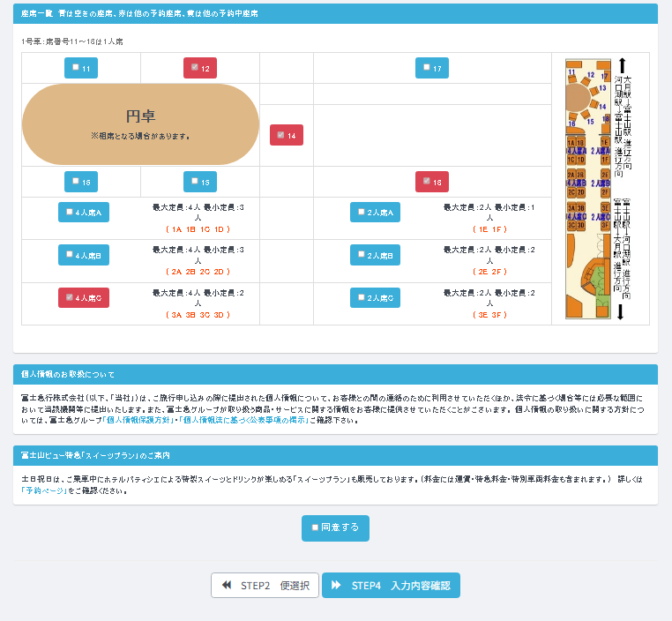Select seat 11 checkbox
The height and width of the screenshot is (621, 672).
point(81,68)
